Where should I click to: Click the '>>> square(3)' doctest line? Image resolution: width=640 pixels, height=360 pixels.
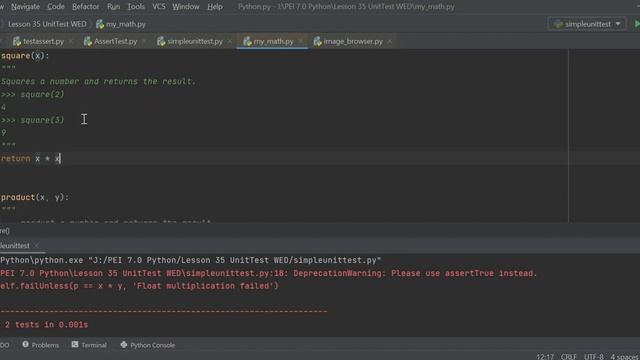coord(33,120)
